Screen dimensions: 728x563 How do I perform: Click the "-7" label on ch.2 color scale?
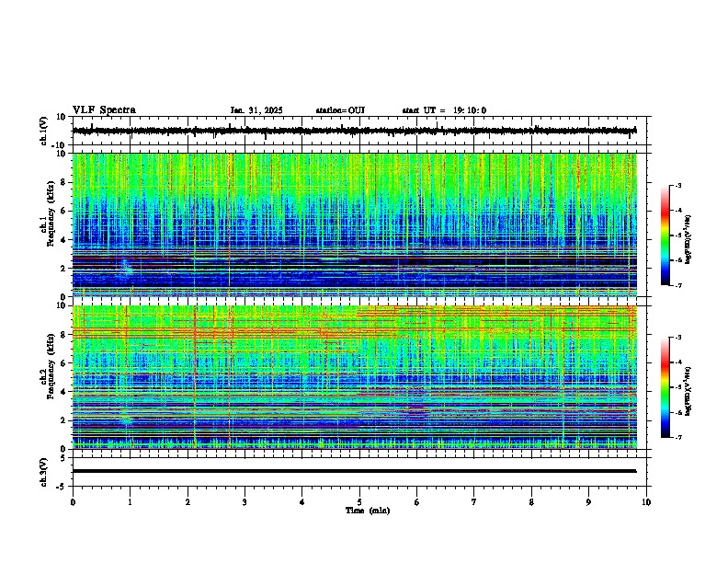click(x=677, y=437)
